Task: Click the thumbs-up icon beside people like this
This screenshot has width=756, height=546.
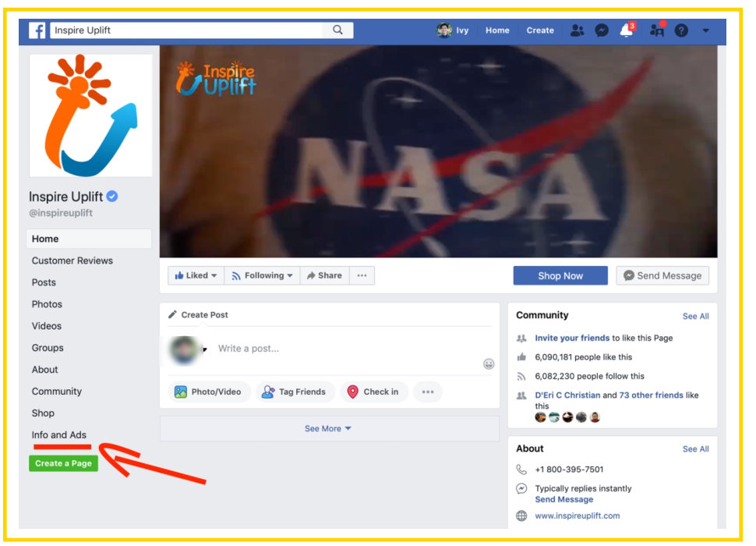Action: (x=521, y=357)
